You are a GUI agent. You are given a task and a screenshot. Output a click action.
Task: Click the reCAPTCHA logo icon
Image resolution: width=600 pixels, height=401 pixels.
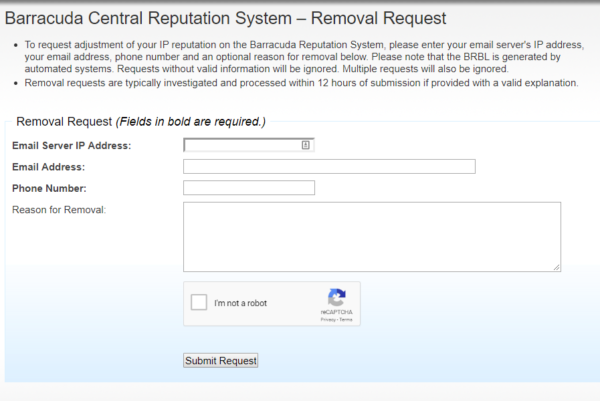[x=337, y=297]
